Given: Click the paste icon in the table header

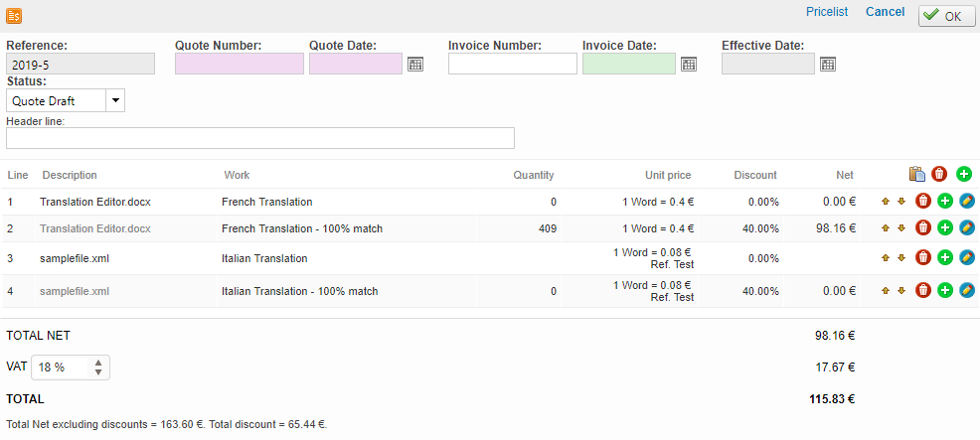Looking at the screenshot, I should tap(917, 175).
